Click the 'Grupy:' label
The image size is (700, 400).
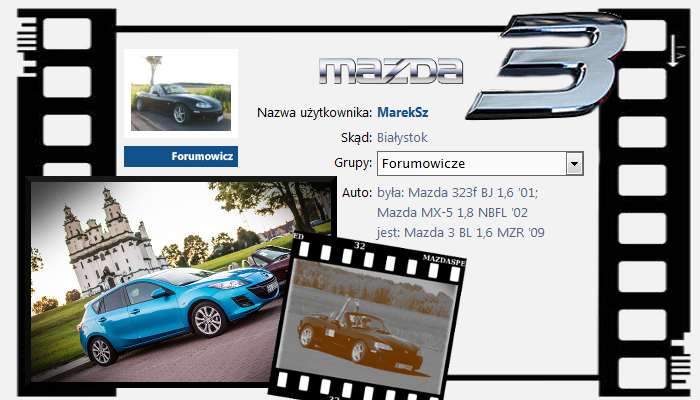click(x=353, y=163)
